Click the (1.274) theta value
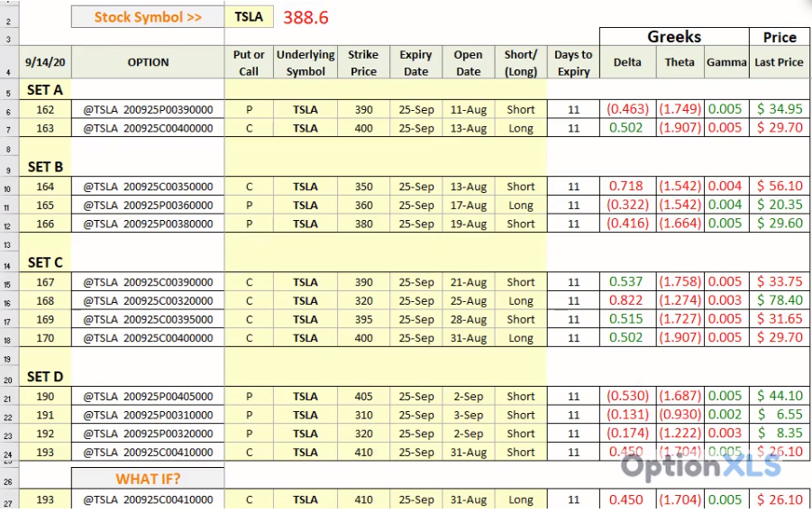812x513 pixels. click(680, 300)
